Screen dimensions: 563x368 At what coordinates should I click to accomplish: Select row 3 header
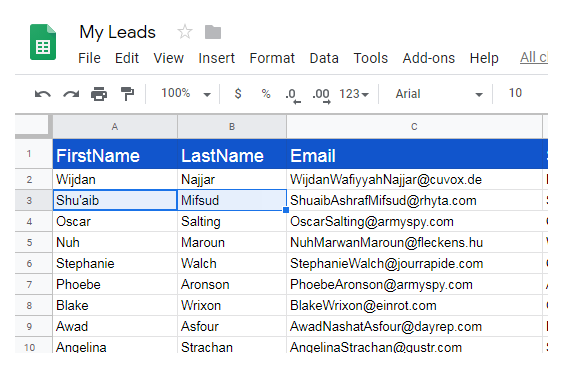point(33,200)
